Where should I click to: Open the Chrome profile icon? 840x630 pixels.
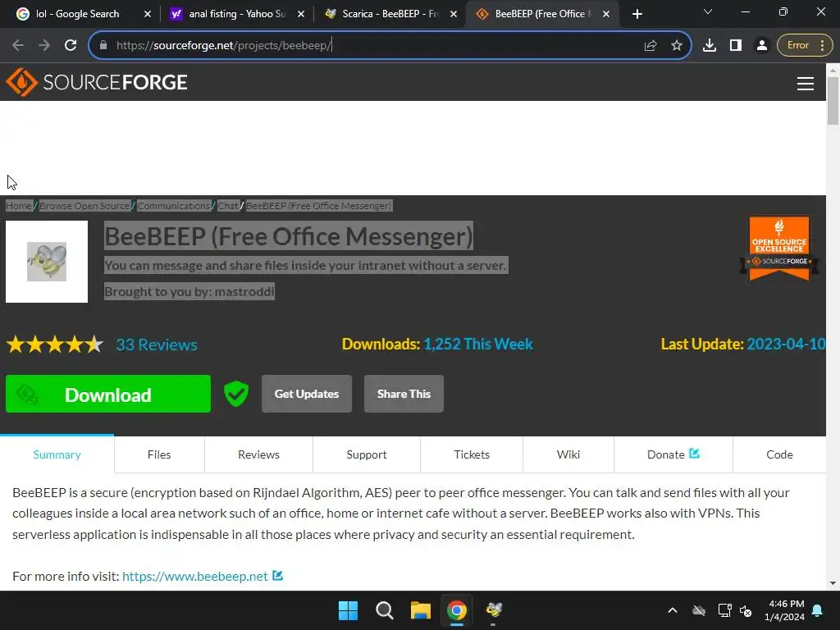click(x=761, y=45)
